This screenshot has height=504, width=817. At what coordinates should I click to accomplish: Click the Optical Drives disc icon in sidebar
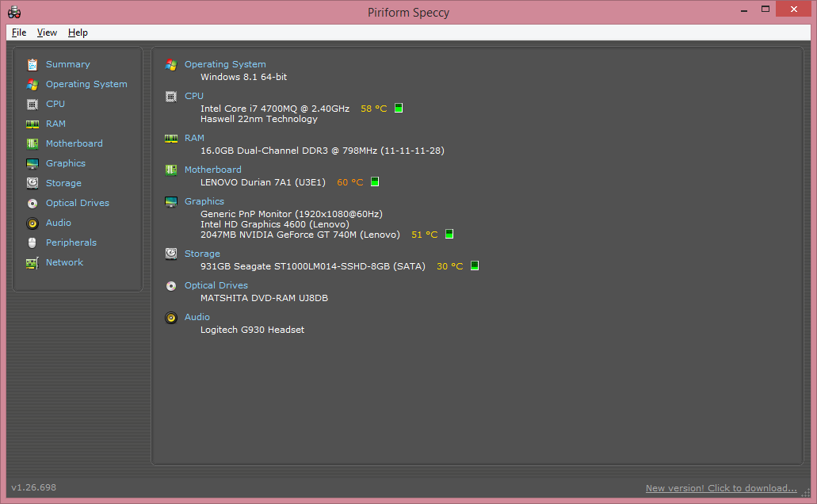tap(32, 204)
